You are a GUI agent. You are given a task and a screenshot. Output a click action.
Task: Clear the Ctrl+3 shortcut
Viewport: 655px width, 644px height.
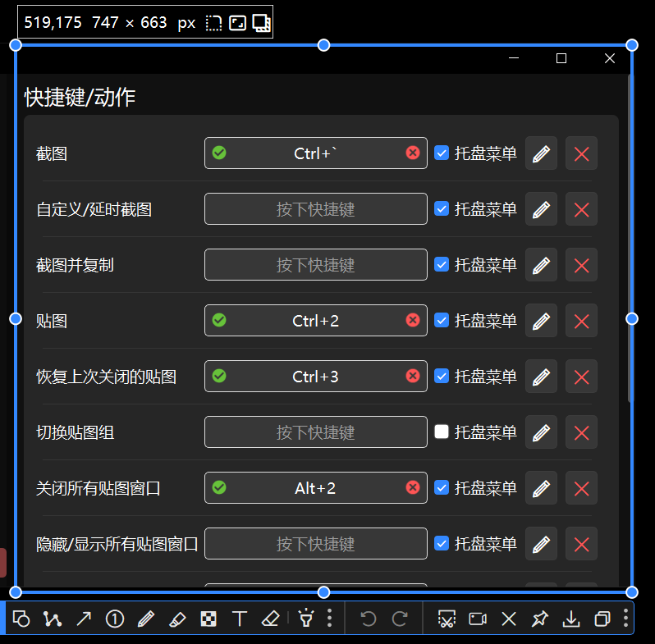point(413,376)
